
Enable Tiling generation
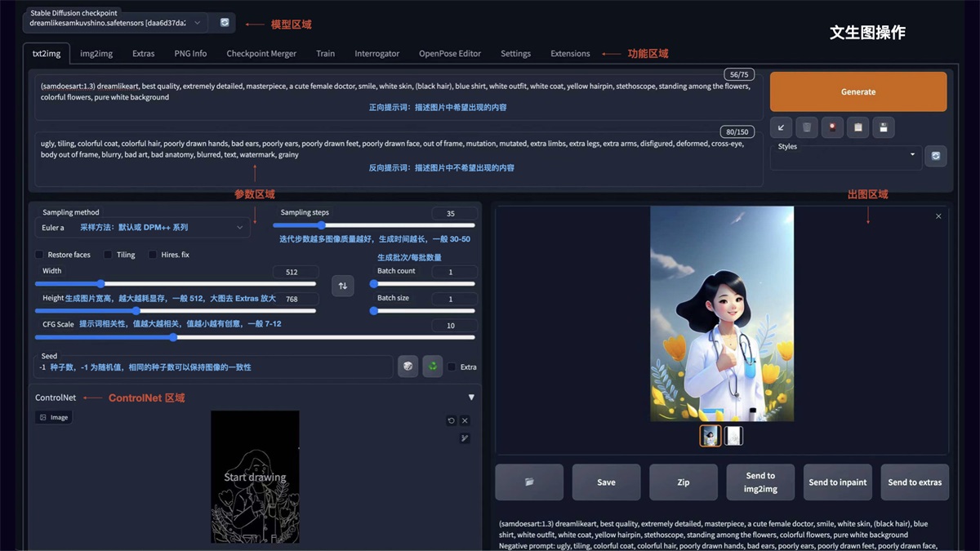click(106, 254)
